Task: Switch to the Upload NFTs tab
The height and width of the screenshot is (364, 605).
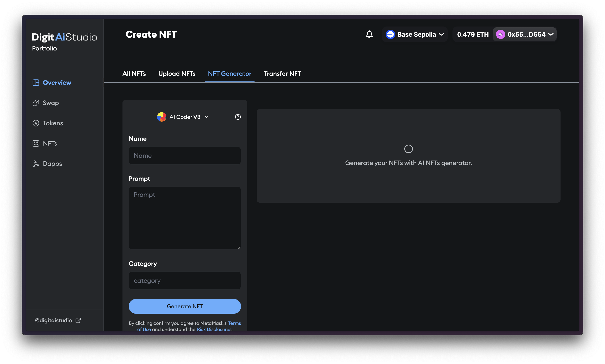Action: (x=177, y=74)
